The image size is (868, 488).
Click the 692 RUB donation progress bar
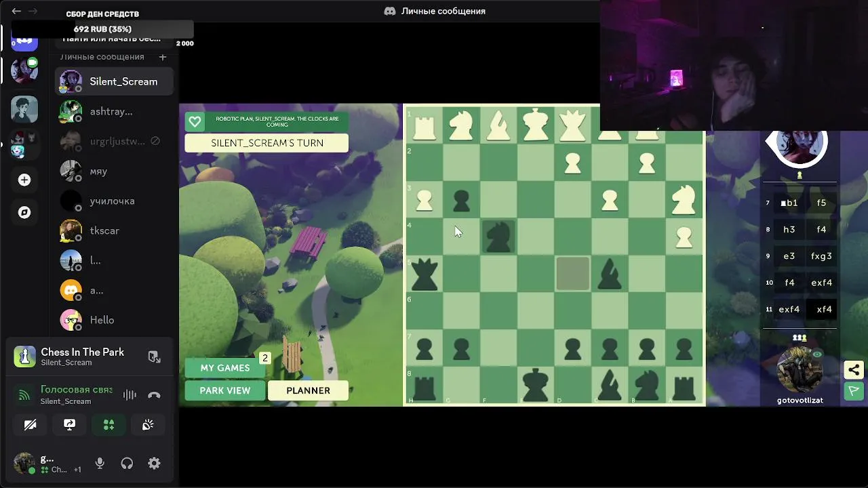pyautogui.click(x=102, y=29)
